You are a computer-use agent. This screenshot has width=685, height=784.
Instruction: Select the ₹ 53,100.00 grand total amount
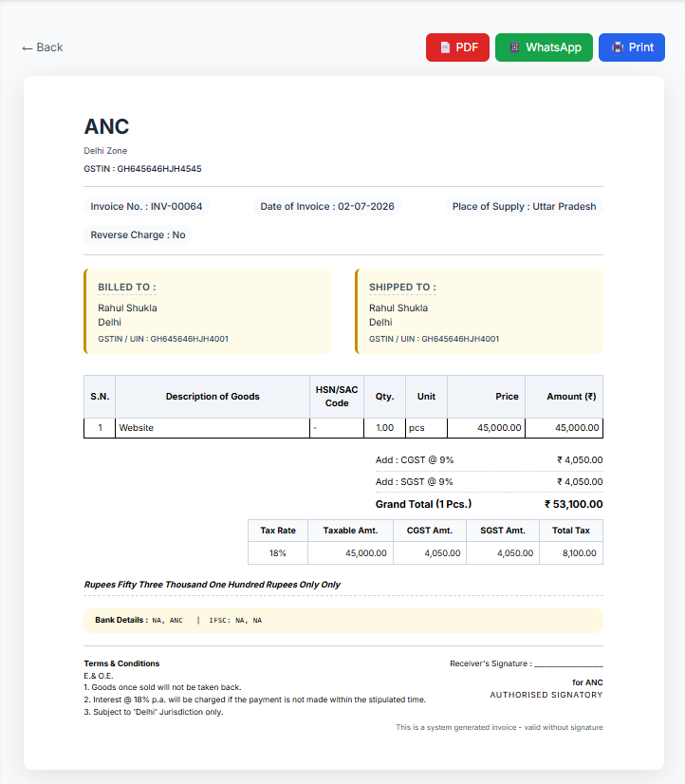click(574, 504)
